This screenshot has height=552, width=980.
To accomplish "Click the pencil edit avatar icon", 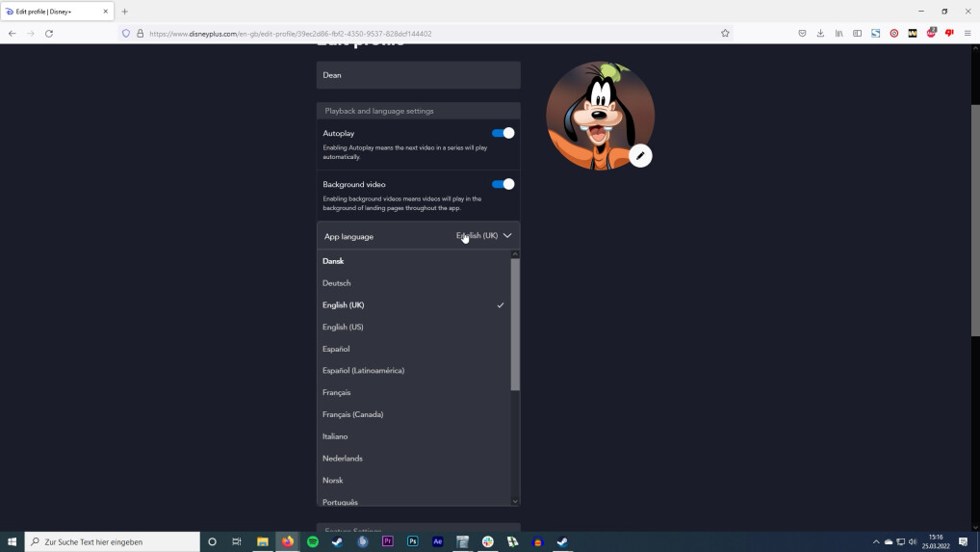I will tap(640, 156).
